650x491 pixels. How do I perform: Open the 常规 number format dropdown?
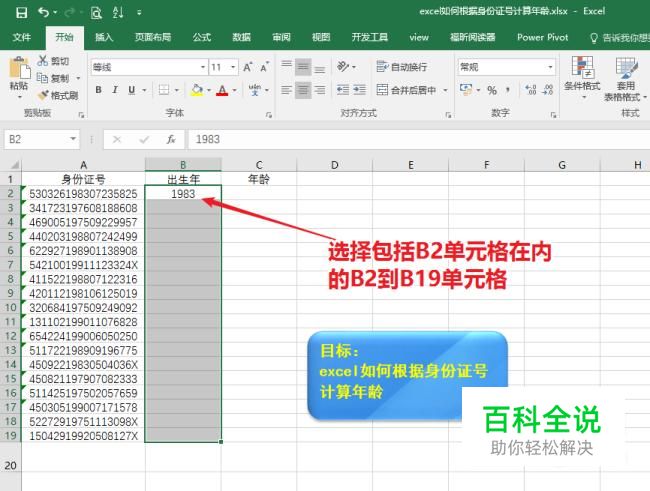coord(550,67)
